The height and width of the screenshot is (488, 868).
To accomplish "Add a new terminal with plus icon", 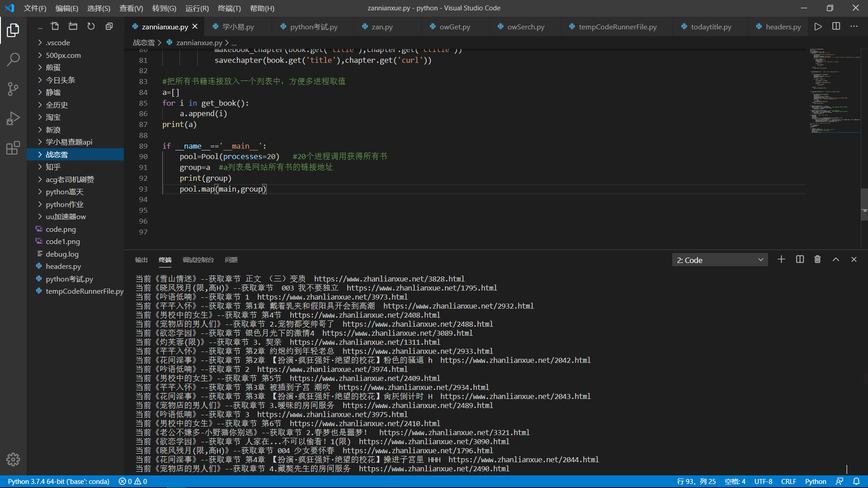I will point(781,260).
